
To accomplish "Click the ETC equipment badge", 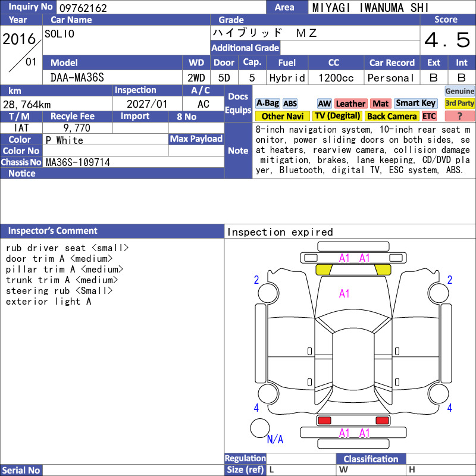I will [429, 116].
